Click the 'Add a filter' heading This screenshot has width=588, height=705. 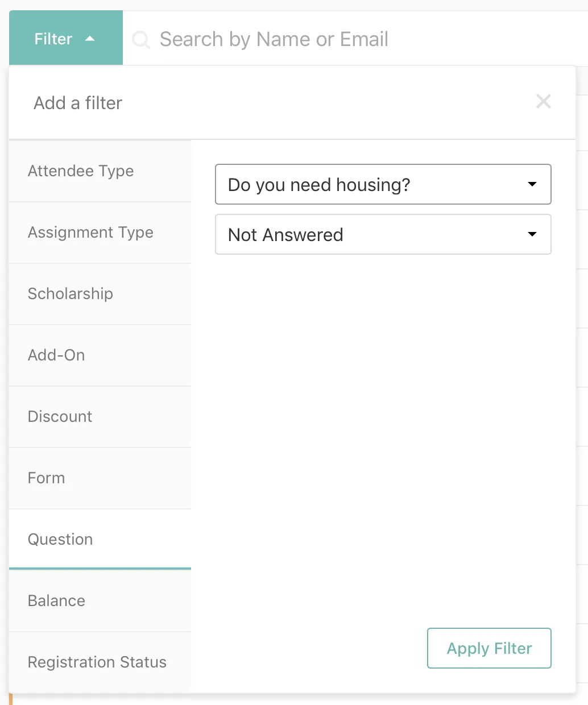click(78, 103)
